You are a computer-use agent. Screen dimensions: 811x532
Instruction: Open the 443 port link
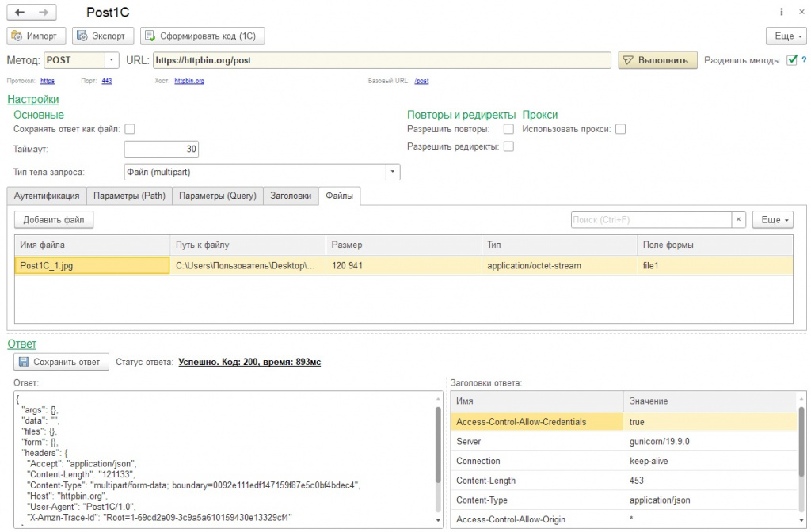(x=107, y=81)
